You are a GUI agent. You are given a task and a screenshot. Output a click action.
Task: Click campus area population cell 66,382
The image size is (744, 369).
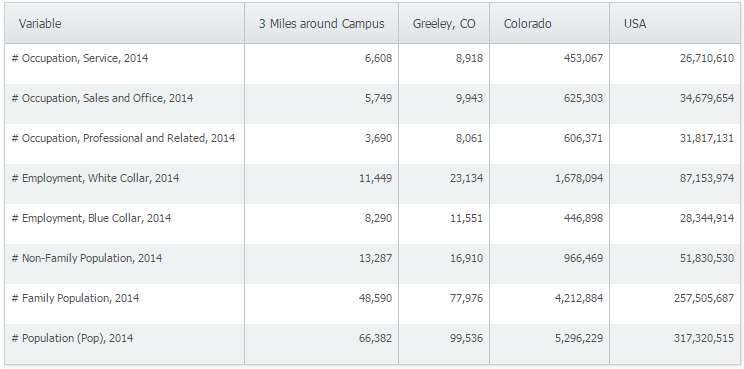coord(375,338)
